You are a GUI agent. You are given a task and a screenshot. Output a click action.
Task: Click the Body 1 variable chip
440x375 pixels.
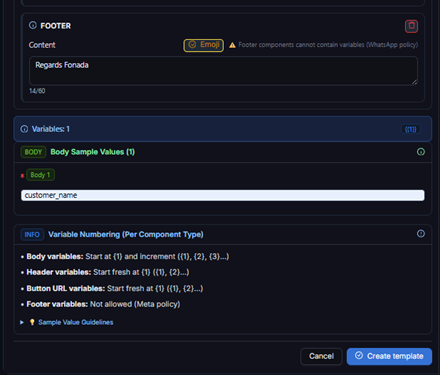tap(40, 175)
